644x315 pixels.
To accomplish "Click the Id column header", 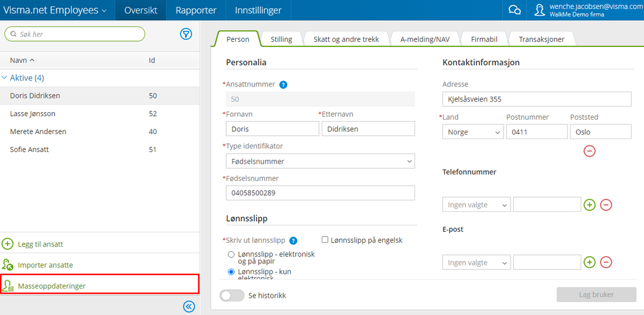I will coord(151,61).
